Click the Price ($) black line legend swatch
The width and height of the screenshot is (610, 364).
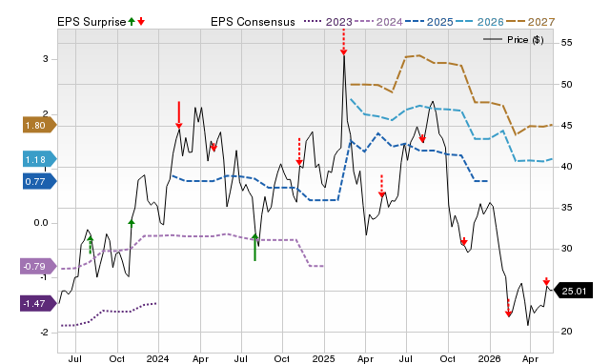[x=493, y=39]
